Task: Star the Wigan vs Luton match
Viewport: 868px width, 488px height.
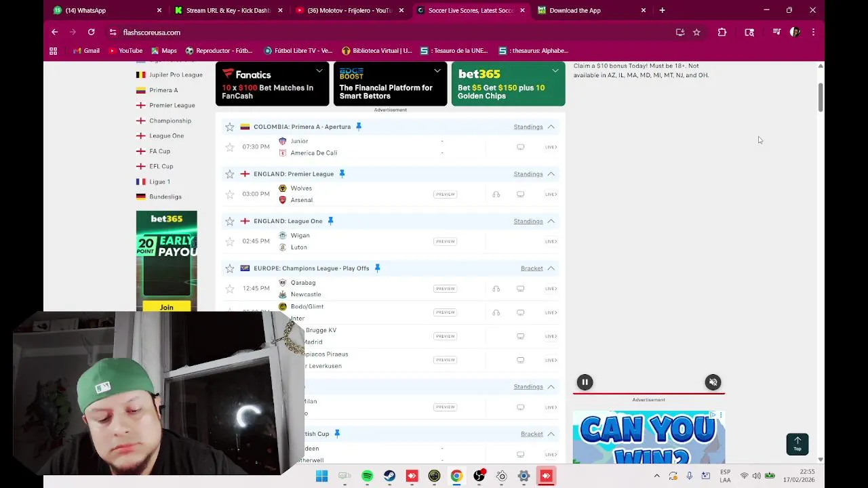Action: pyautogui.click(x=230, y=241)
